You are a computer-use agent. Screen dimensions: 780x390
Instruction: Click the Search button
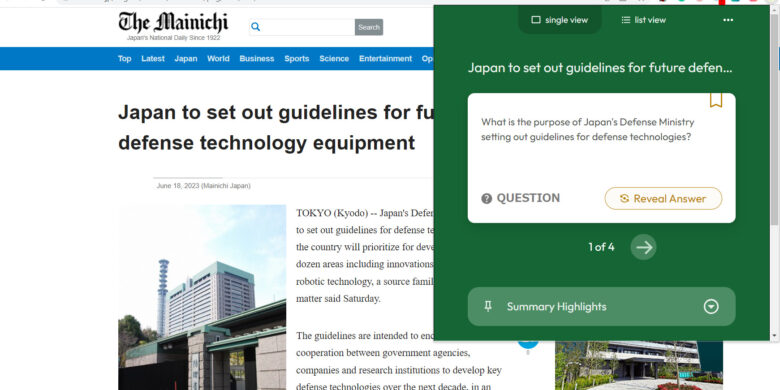(369, 27)
